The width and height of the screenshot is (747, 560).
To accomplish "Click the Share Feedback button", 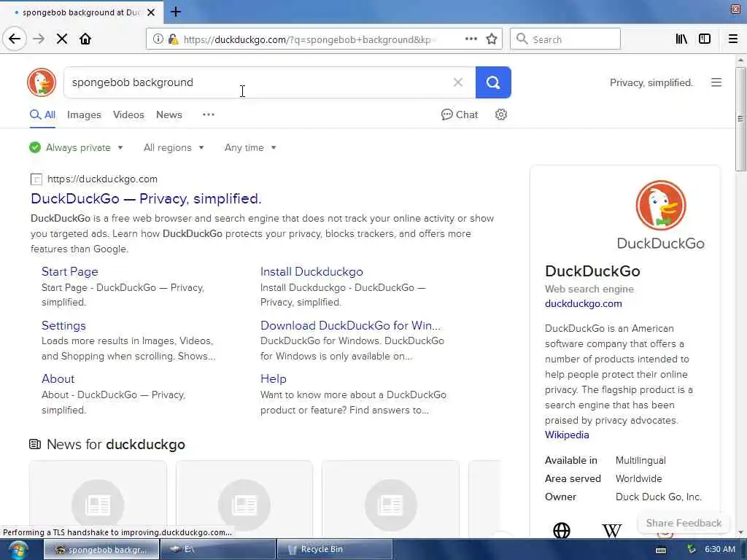I will click(684, 523).
